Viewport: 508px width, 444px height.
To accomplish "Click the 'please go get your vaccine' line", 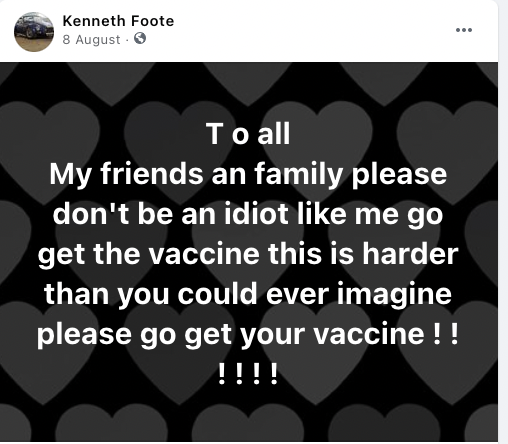I will click(x=248, y=334).
